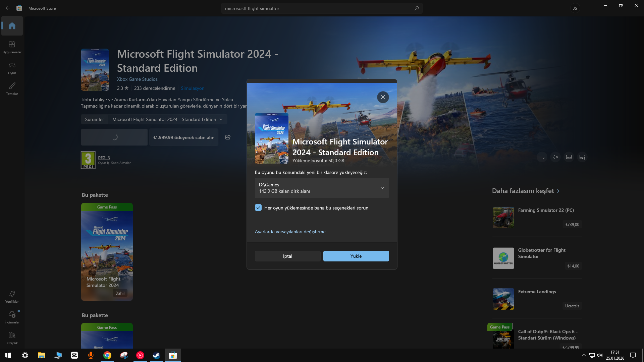Open İndirmeler in the sidebar
Viewport: 644px width, 362px height.
click(x=12, y=317)
